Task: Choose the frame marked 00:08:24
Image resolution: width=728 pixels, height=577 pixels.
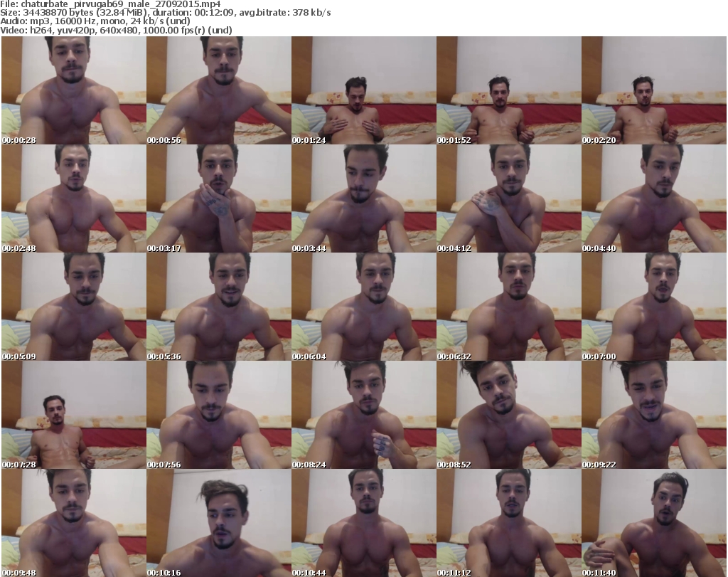Action: [x=363, y=415]
